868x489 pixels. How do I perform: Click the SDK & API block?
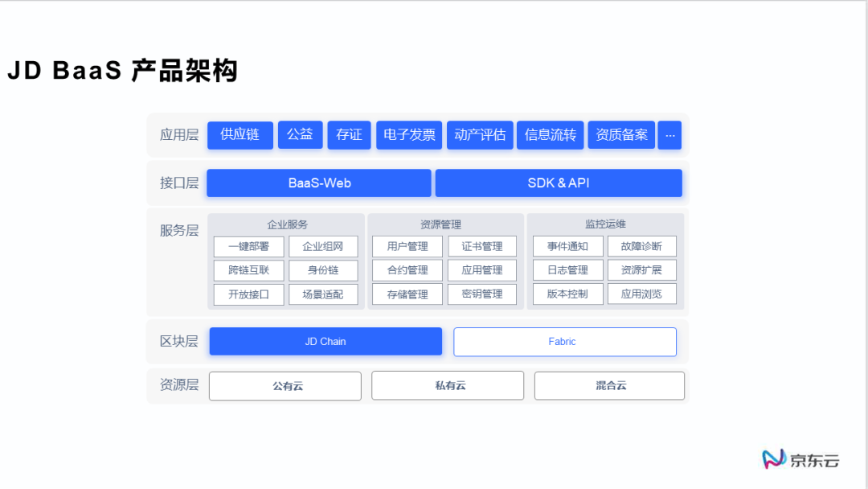pyautogui.click(x=559, y=183)
